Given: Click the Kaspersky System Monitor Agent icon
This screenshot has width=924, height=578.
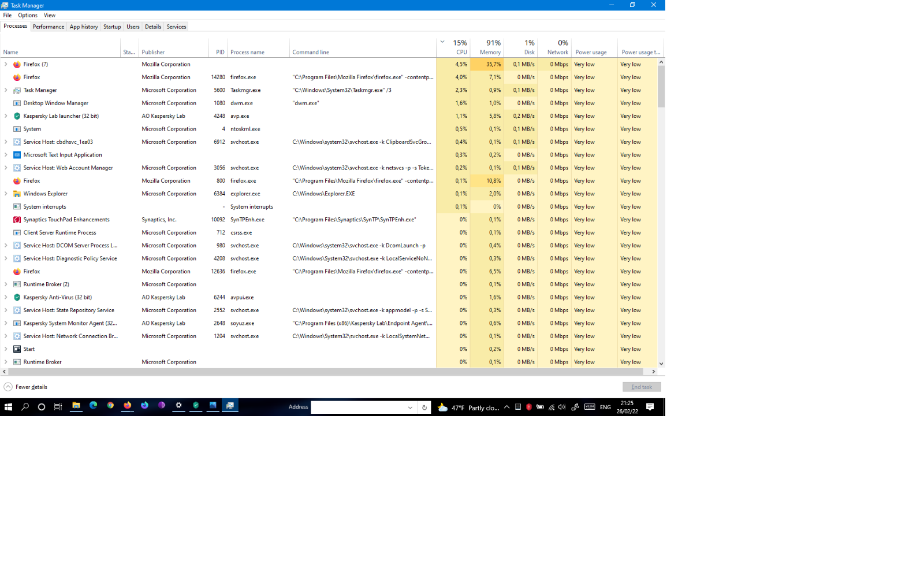Looking at the screenshot, I should tap(17, 323).
